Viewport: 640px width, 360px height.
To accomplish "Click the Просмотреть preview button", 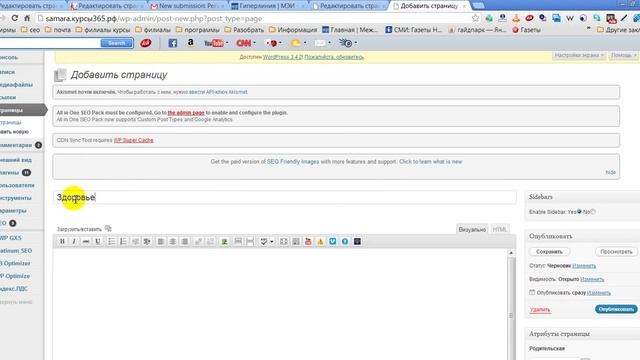I will pyautogui.click(x=616, y=251).
